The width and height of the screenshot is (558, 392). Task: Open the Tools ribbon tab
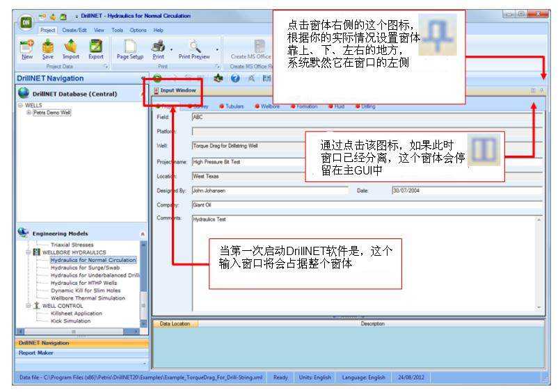point(117,30)
